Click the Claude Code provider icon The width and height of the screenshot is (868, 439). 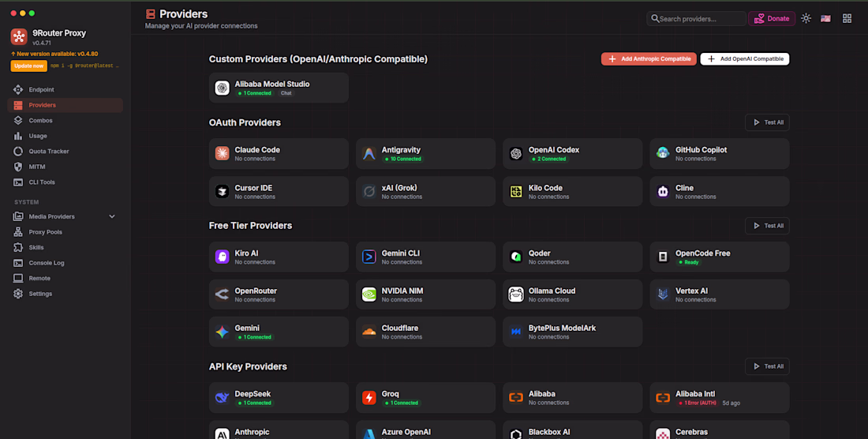coord(222,153)
